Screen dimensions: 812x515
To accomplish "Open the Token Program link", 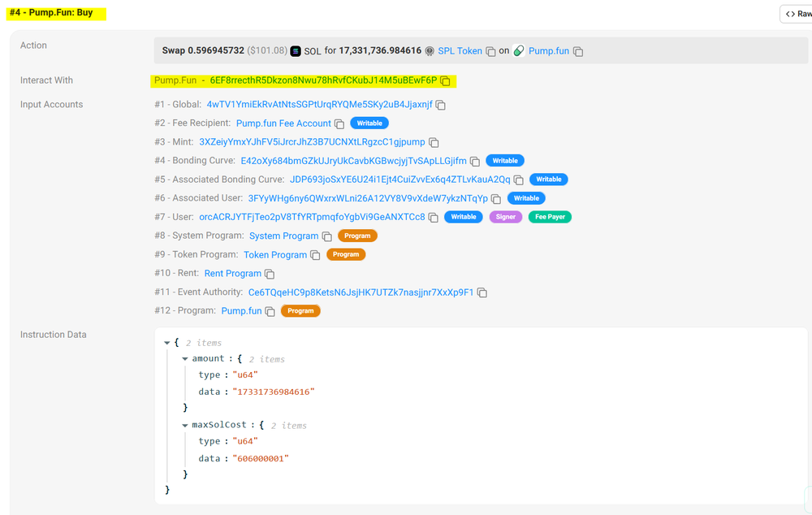I will pos(275,254).
